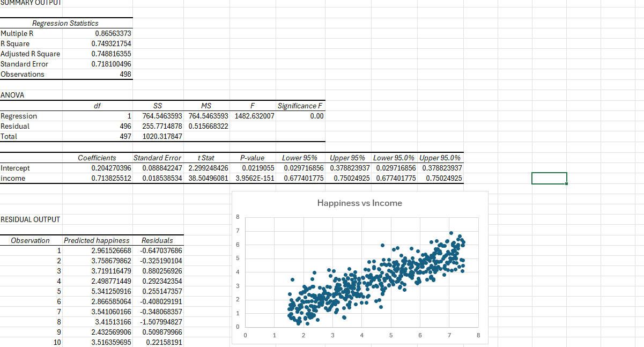Click observation 1's residual value
The height and width of the screenshot is (347, 644).
click(159, 250)
